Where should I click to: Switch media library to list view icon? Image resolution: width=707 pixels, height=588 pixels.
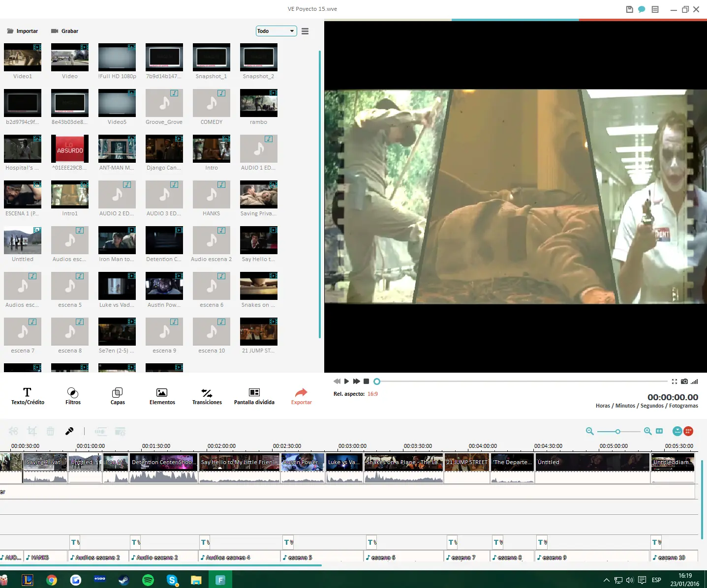(305, 31)
